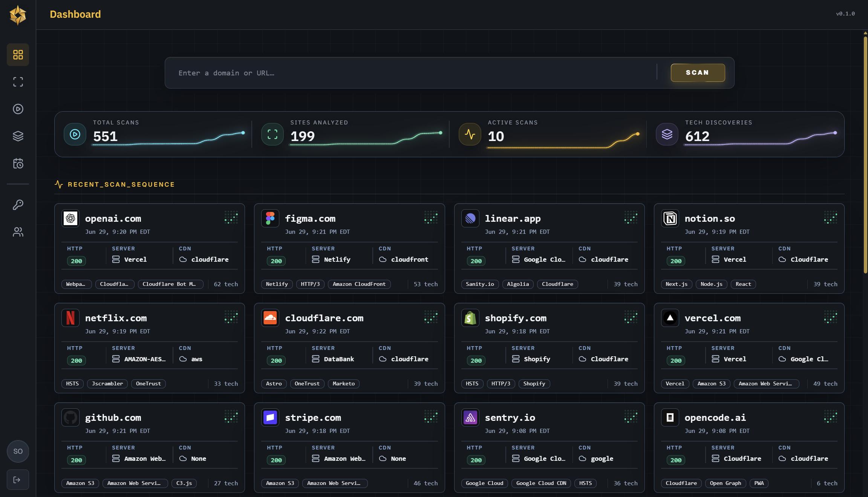Image resolution: width=868 pixels, height=497 pixels.
Task: Click the cloudflare.com favicon
Action: [270, 318]
